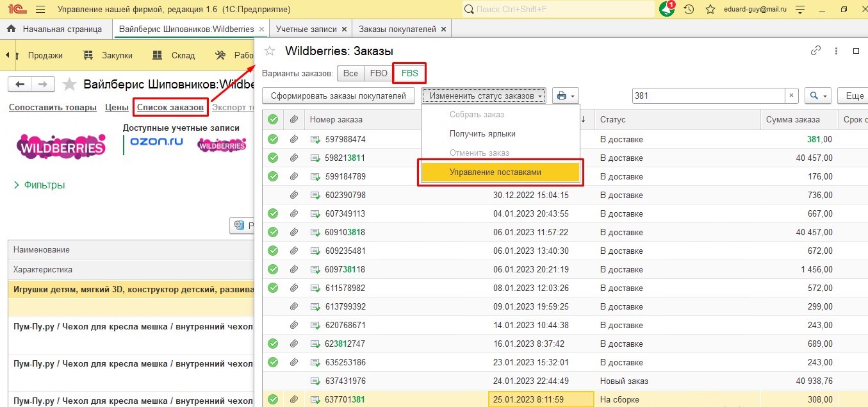Open the Сопоставить товары link
This screenshot has height=407, width=868.
[53, 107]
